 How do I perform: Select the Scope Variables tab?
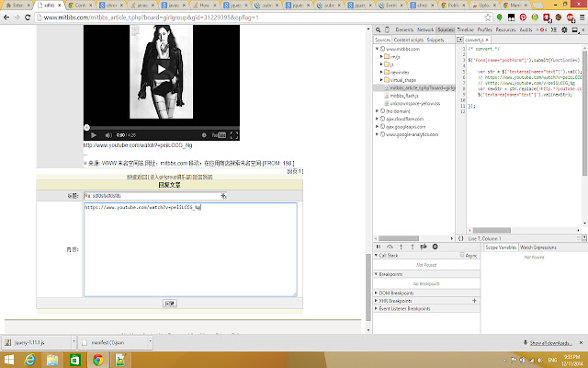tap(501, 247)
